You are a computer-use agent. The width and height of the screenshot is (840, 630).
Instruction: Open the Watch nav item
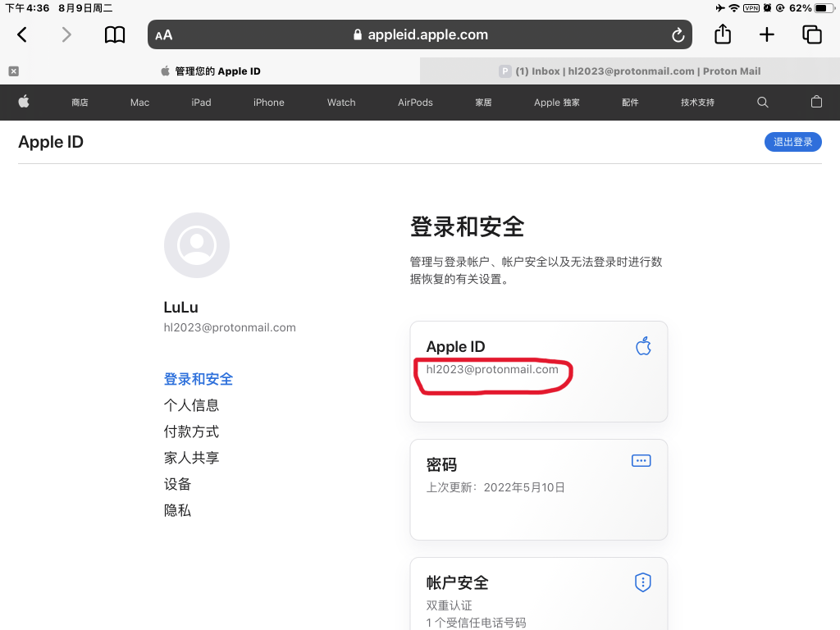[341, 103]
